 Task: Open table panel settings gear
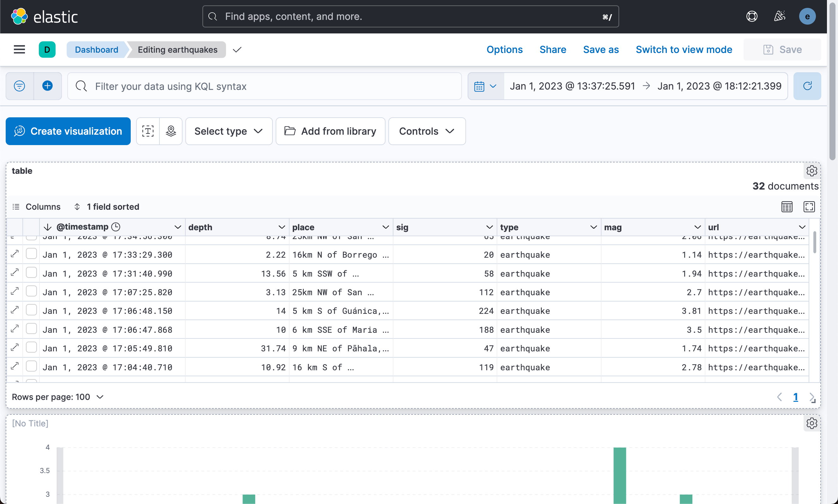[811, 171]
